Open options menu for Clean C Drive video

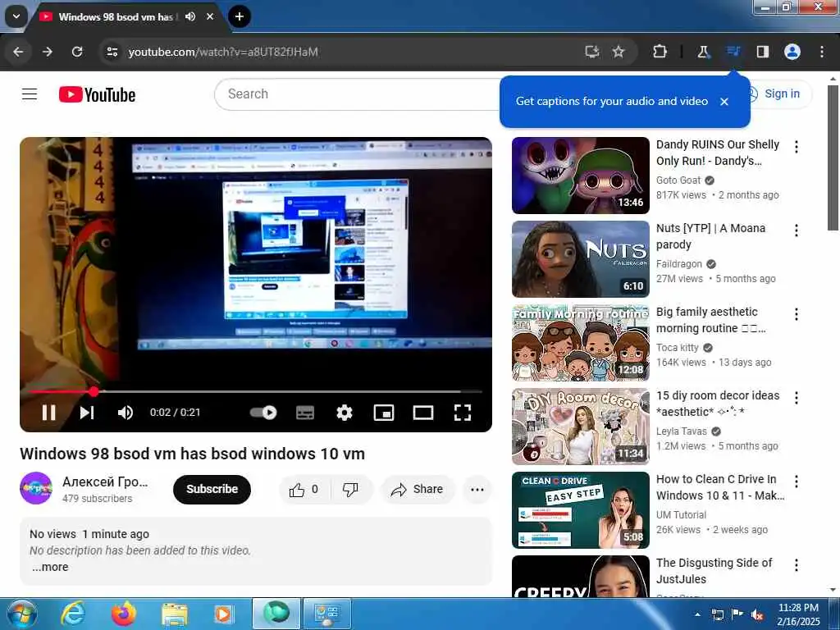point(797,481)
